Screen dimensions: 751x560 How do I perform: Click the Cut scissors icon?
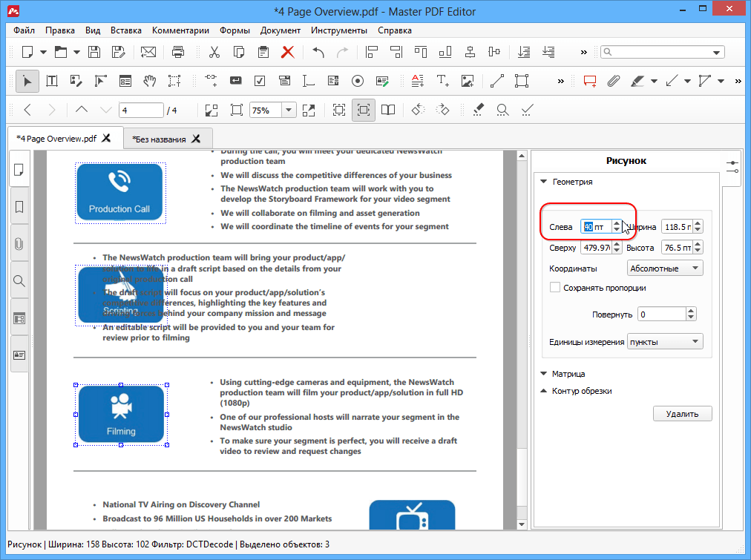(x=214, y=52)
